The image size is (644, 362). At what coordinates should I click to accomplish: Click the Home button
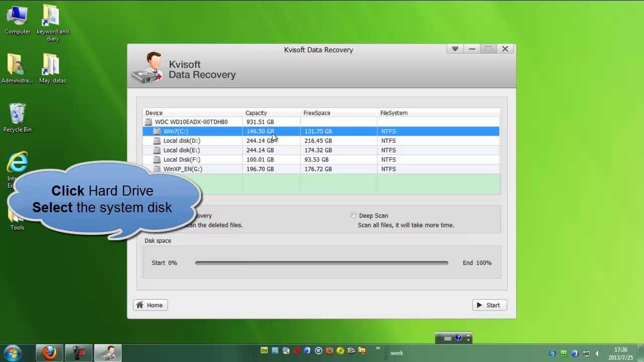tap(150, 305)
